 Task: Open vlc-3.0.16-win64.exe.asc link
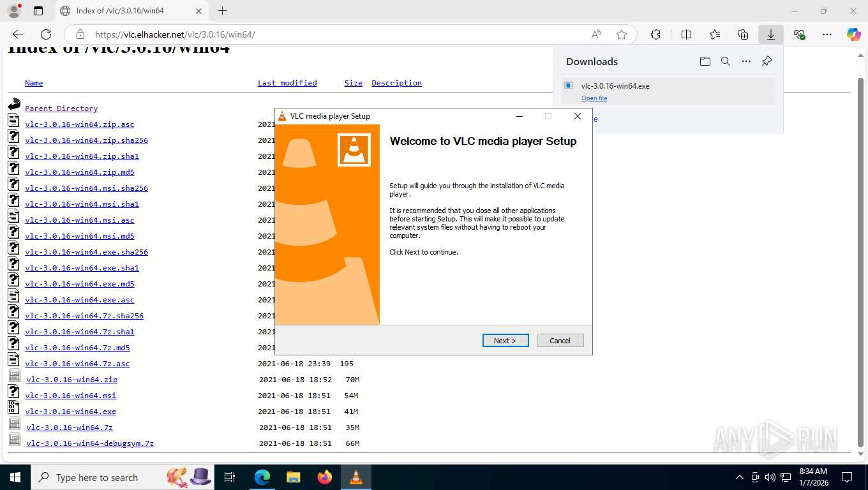[80, 300]
